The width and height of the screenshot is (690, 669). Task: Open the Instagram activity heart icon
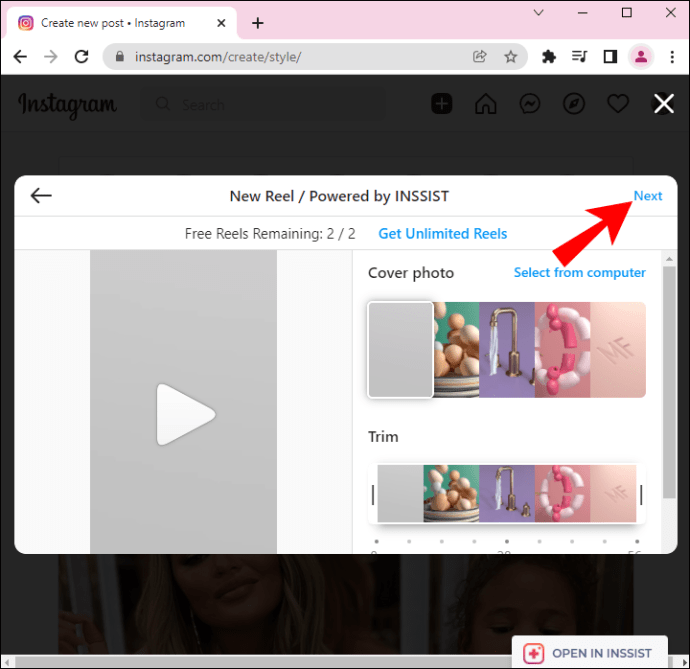tap(618, 104)
